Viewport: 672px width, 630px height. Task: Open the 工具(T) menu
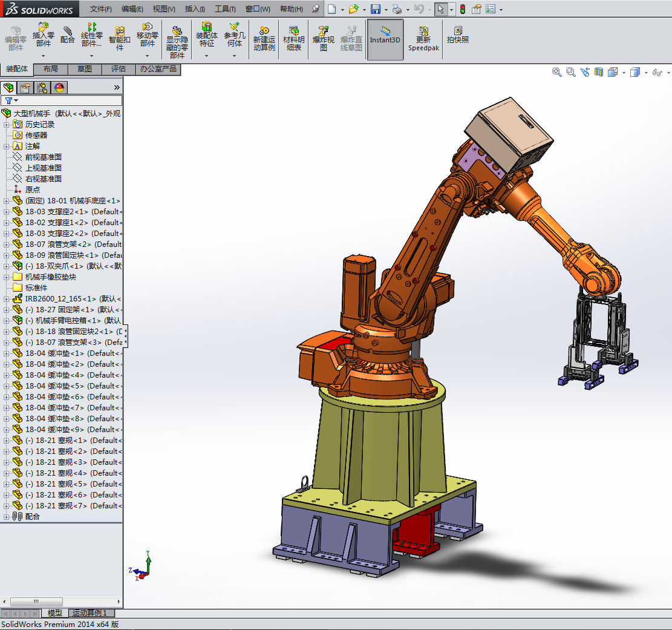(225, 9)
